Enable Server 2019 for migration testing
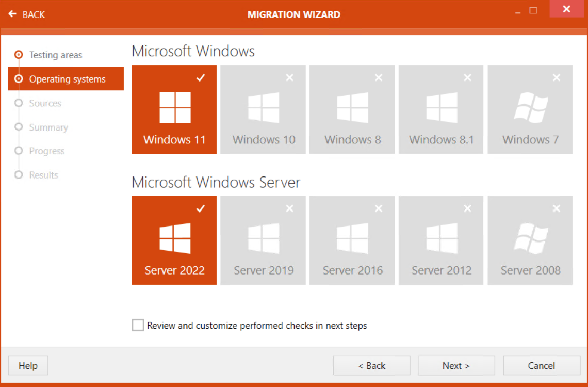The width and height of the screenshot is (588, 387). pos(263,240)
